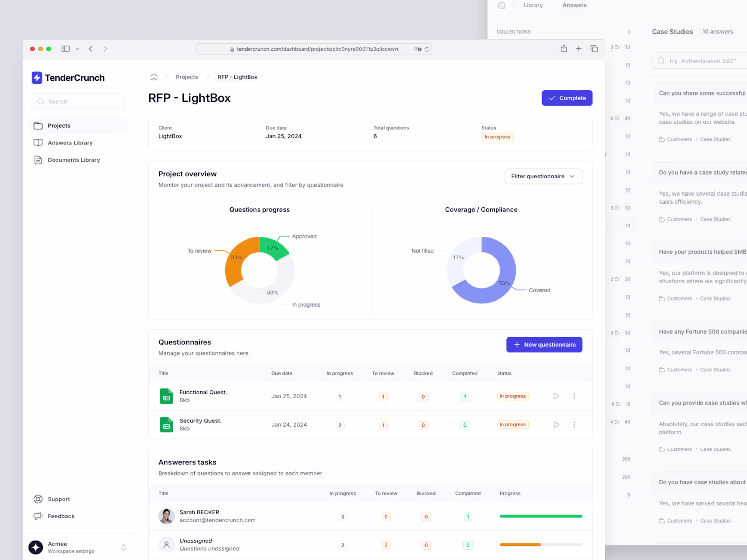Open Security Quest. three-dot menu
747x560 pixels.
pyautogui.click(x=574, y=425)
